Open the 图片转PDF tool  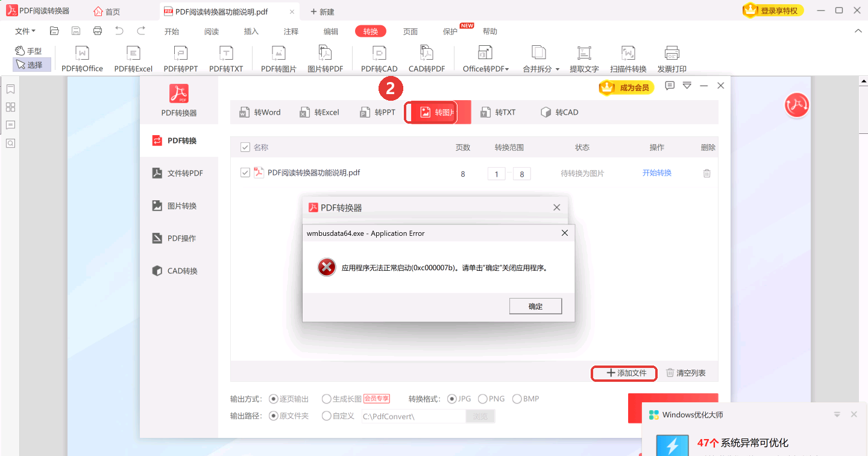[x=325, y=59]
